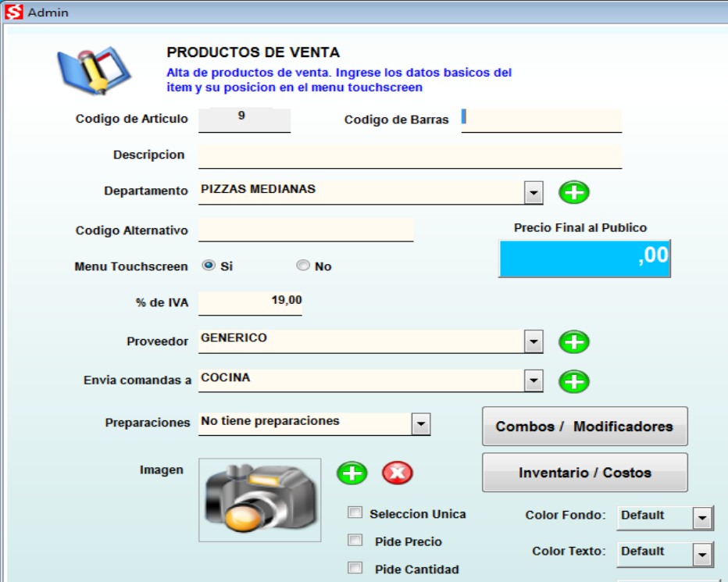Open the Departamento dropdown arrow

pyautogui.click(x=534, y=192)
